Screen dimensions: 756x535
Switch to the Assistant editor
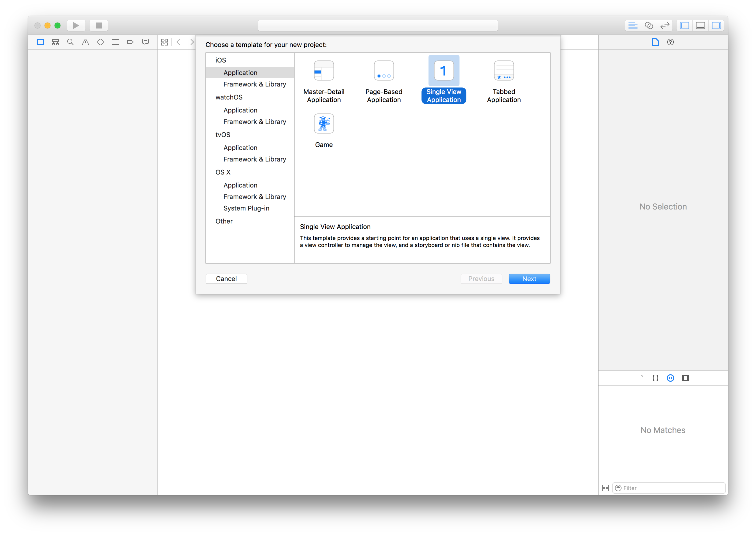pos(648,26)
